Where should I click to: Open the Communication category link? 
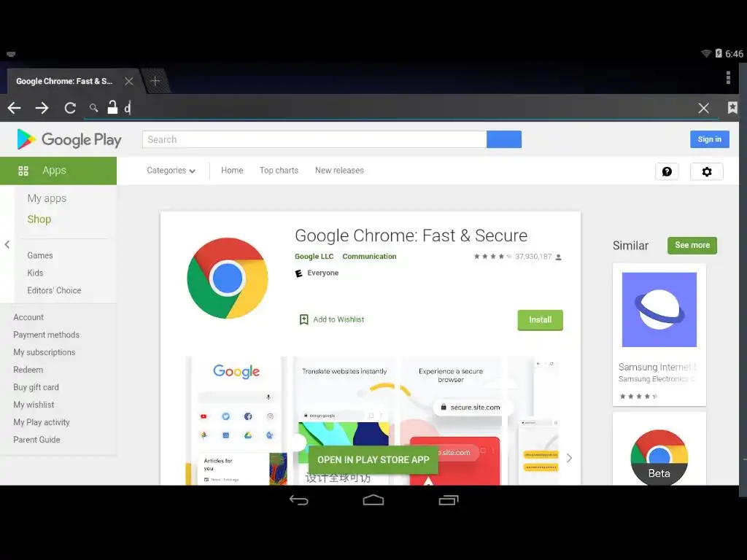click(369, 256)
